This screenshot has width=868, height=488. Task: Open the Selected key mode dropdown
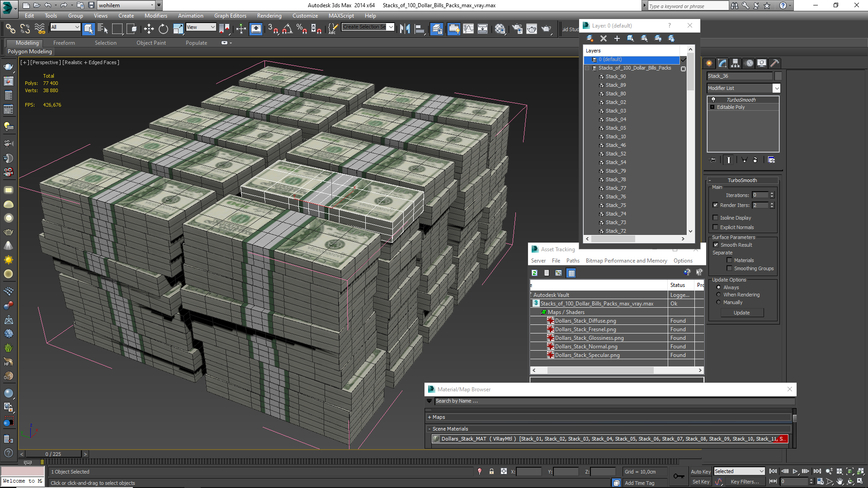(x=739, y=471)
